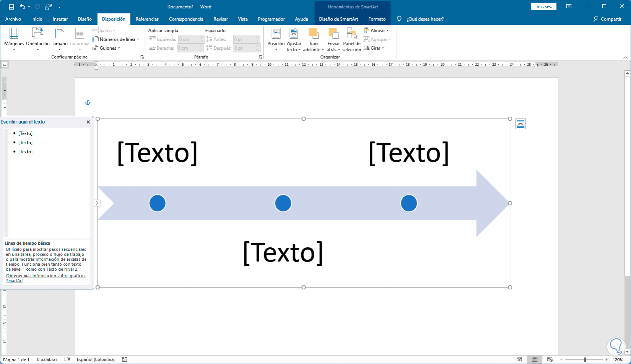Open the Márgenes gallery
Viewport: 631px width, 364px height.
(14, 39)
